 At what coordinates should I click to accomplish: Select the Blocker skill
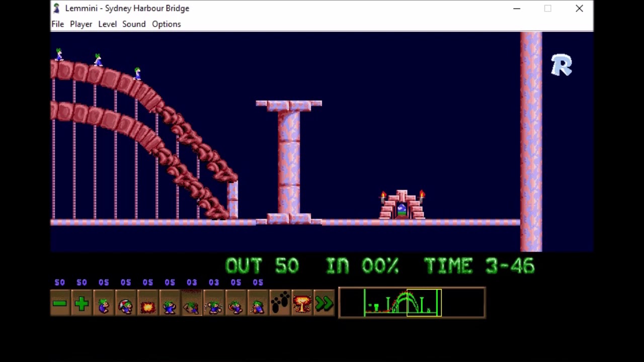coord(171,304)
